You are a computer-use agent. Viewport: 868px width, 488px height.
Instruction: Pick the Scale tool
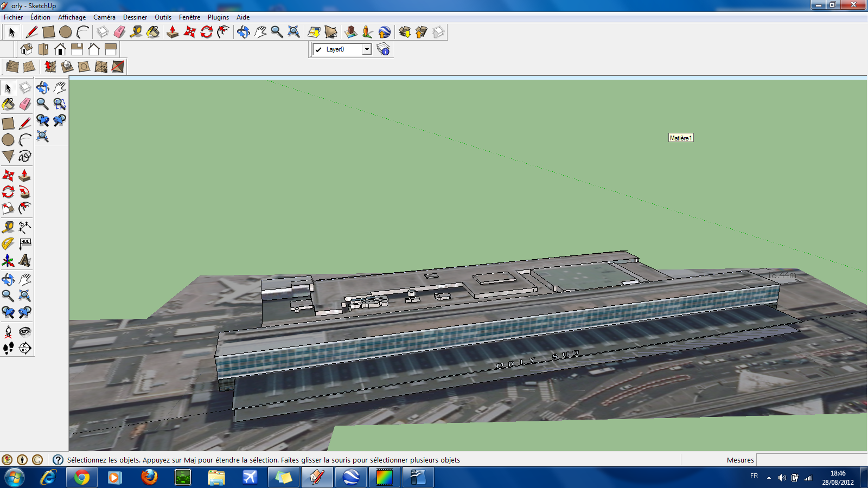[8, 208]
